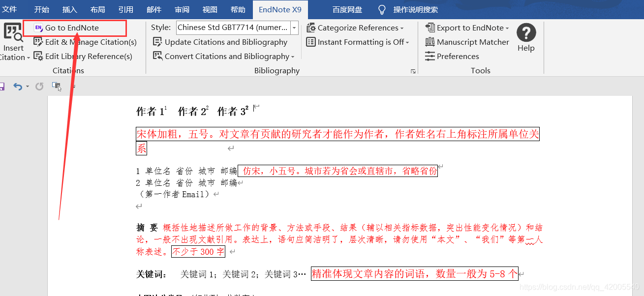
Task: Open the Style dropdown list
Action: (x=294, y=28)
